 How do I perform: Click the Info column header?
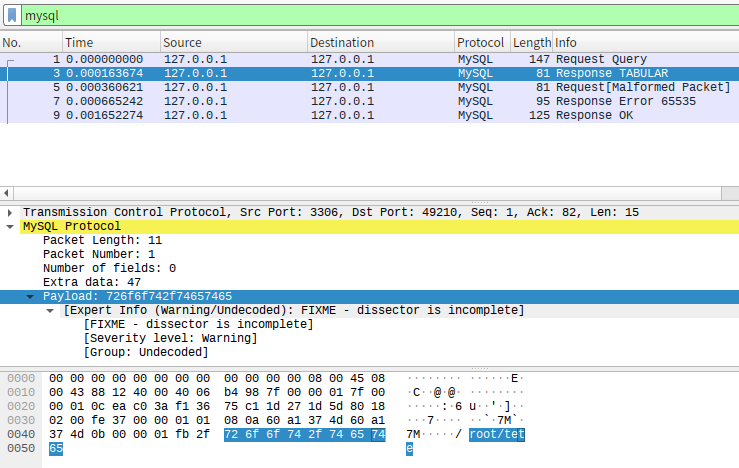[x=640, y=43]
